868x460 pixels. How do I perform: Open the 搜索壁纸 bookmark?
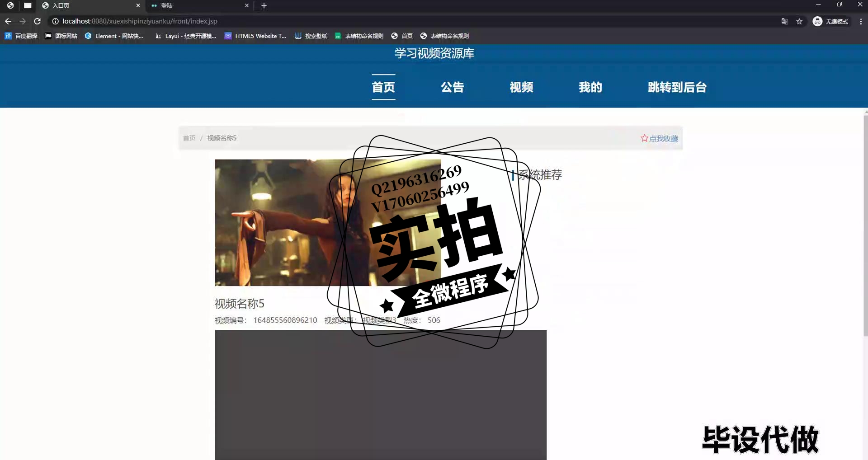tap(311, 36)
